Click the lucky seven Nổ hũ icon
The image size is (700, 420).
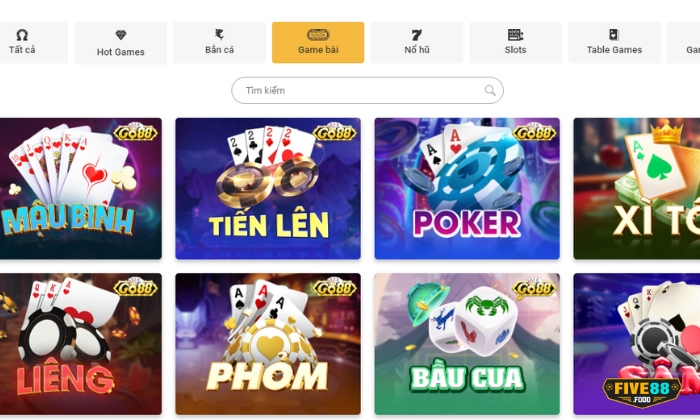point(417,35)
